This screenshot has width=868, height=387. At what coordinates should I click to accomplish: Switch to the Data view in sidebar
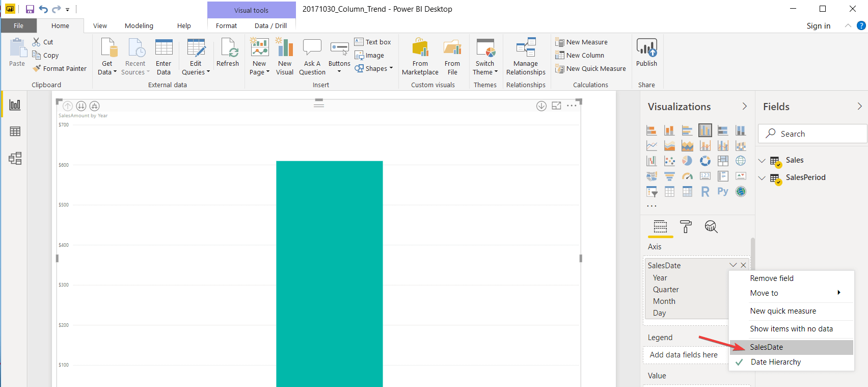pos(15,132)
